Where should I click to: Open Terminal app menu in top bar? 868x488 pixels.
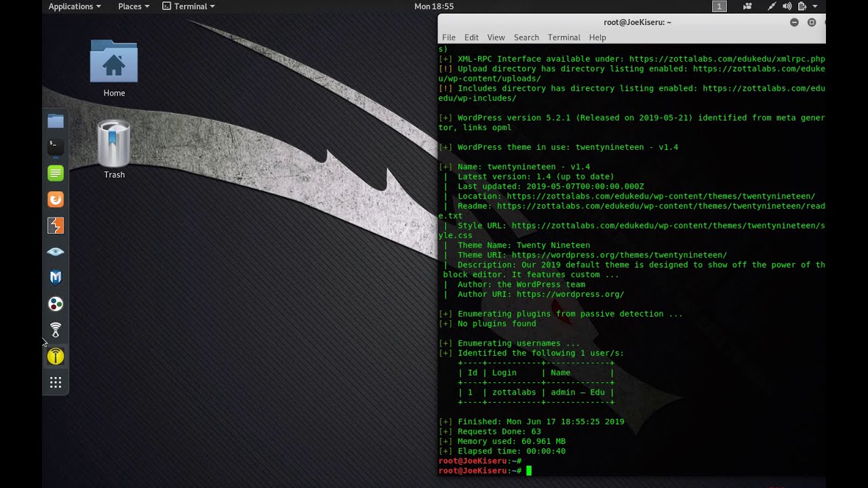(189, 6)
